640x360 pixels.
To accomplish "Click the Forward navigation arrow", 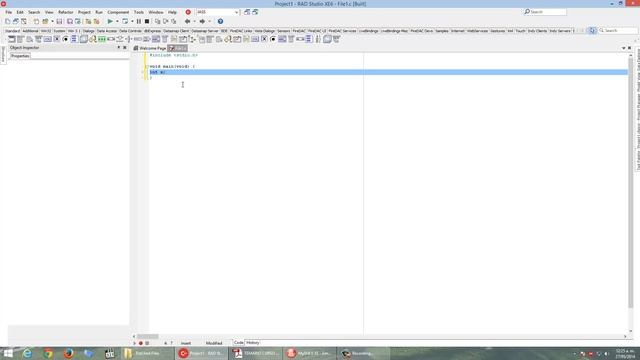I will click(202, 21).
